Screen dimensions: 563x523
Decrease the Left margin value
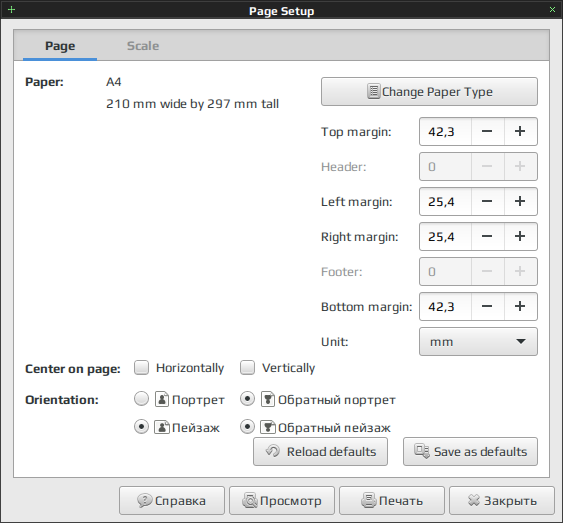[487, 201]
